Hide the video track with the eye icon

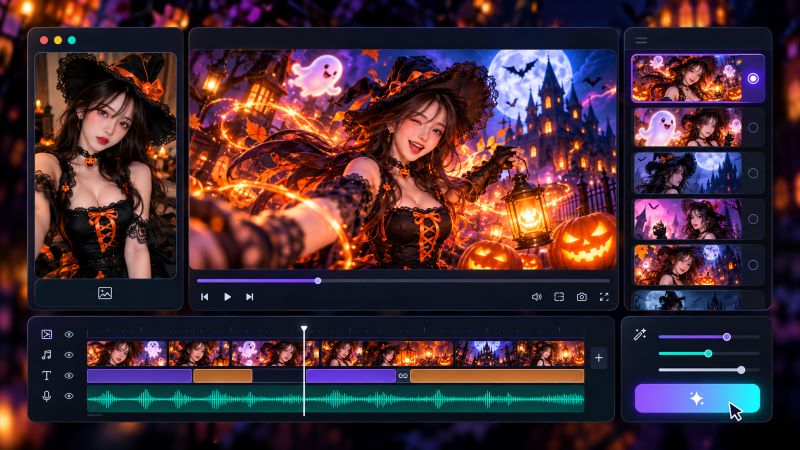point(69,334)
